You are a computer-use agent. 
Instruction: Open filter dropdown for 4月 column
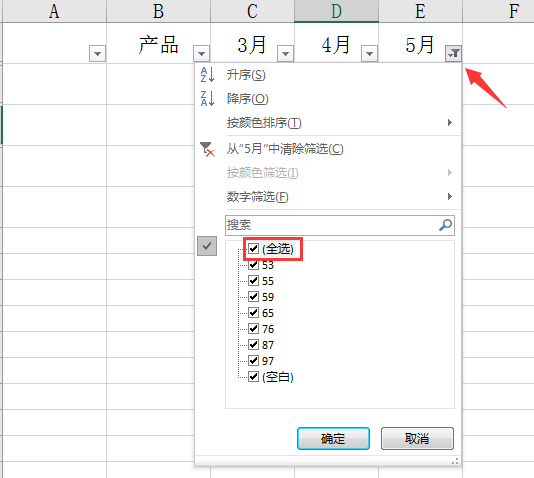pyautogui.click(x=370, y=53)
